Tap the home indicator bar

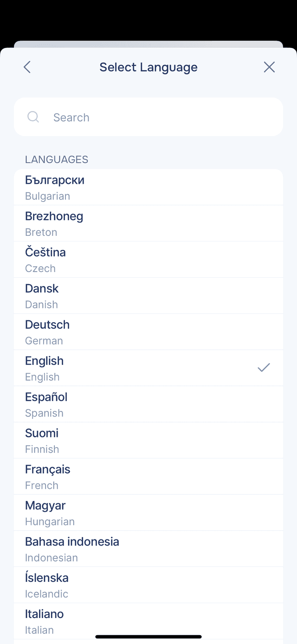(x=148, y=637)
